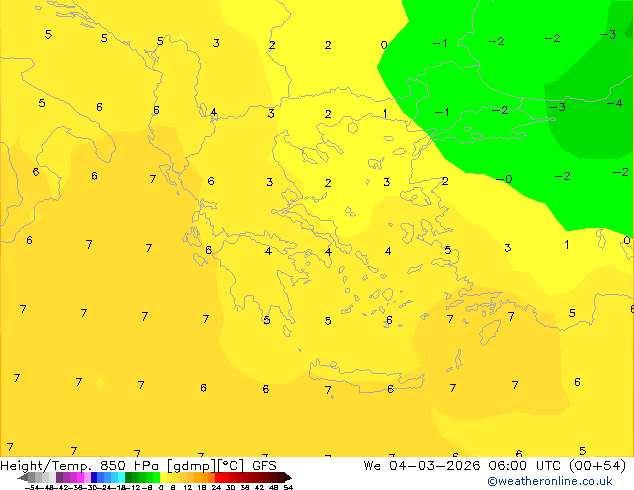
Task: Click the cyan legend swatch
Action: click(121, 477)
